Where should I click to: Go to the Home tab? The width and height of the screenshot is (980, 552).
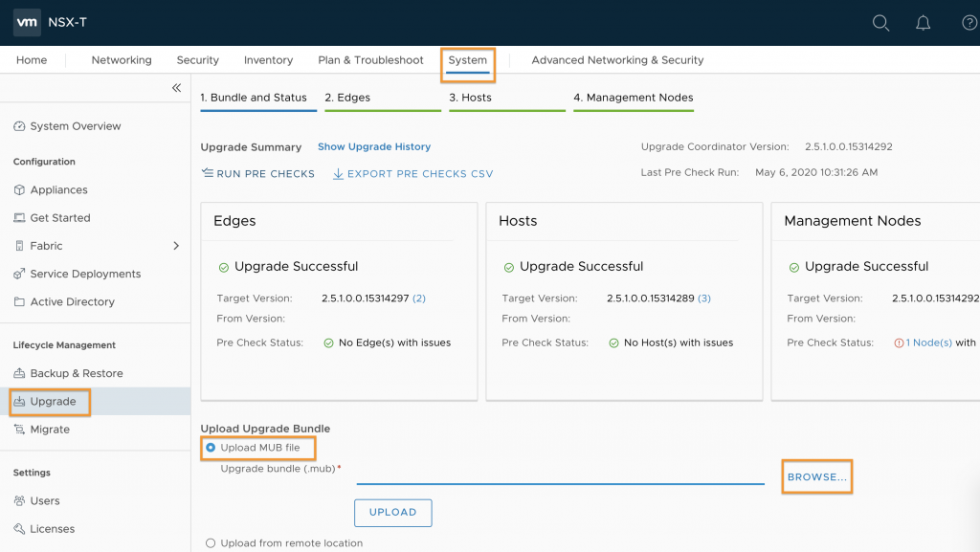[x=32, y=60]
